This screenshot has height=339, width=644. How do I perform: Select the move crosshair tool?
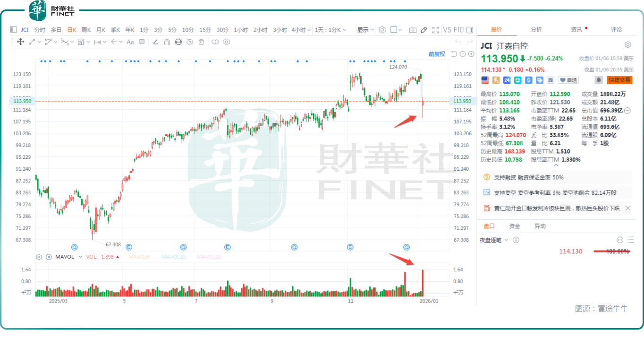[x=20, y=42]
